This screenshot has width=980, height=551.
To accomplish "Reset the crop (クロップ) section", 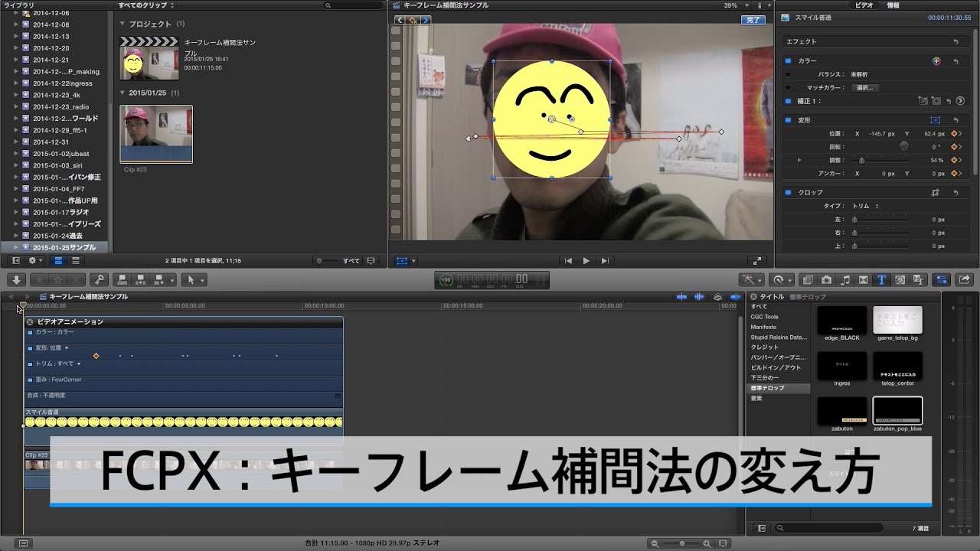I will click(955, 193).
